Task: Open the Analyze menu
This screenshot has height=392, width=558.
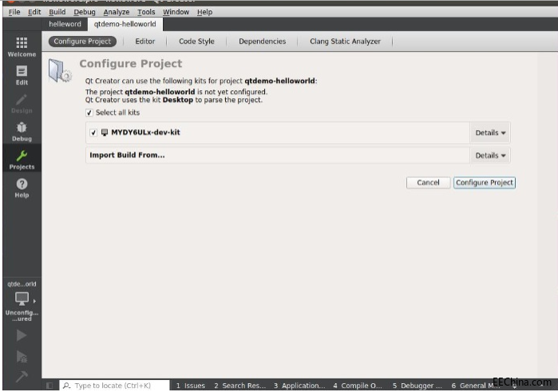Action: 117,12
